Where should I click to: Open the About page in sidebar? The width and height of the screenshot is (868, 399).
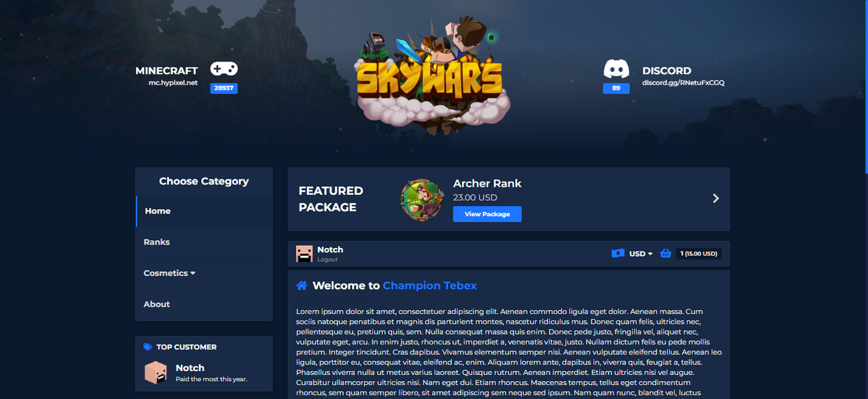point(156,304)
